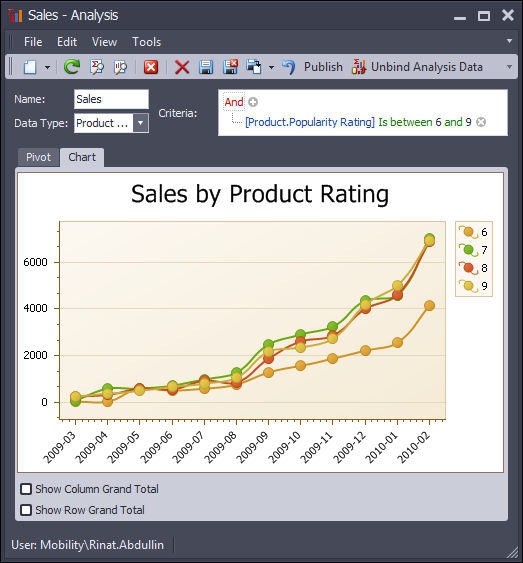Image resolution: width=523 pixels, height=563 pixels.
Task: Click the Is between operator
Action: coord(405,122)
